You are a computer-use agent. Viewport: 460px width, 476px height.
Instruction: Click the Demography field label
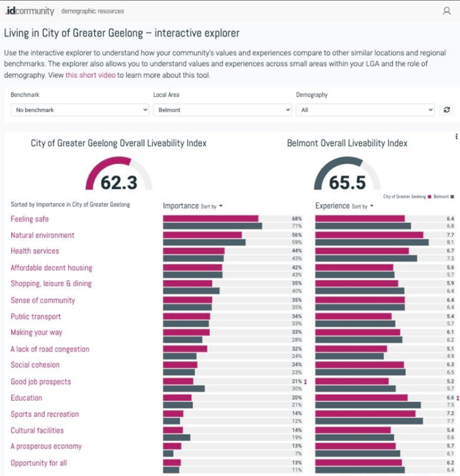[x=312, y=95]
